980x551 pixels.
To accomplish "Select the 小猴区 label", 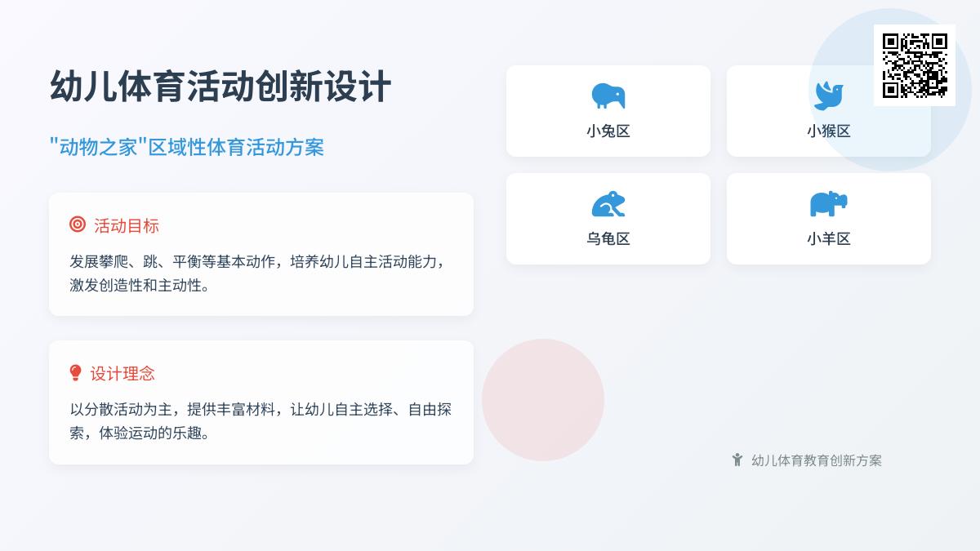I will (829, 131).
